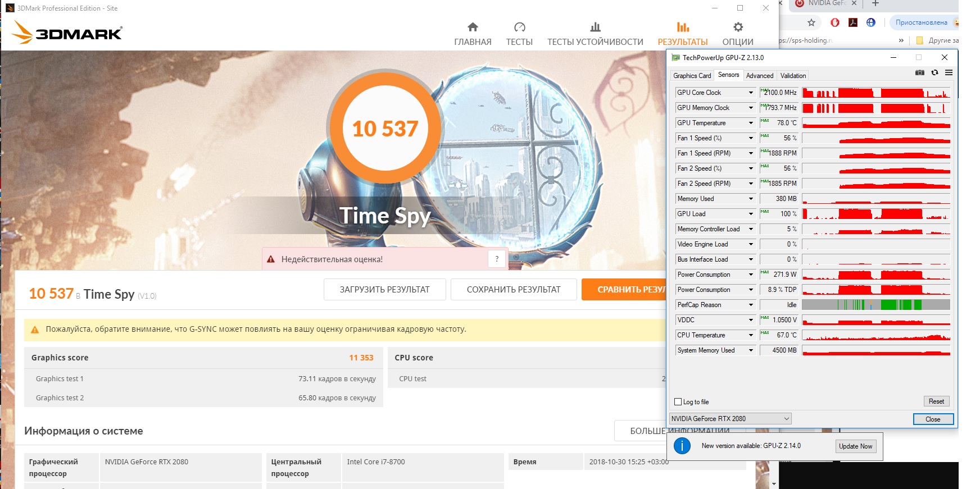Expand the GPU Load sensor dropdown
The image size is (980, 489).
tap(751, 214)
